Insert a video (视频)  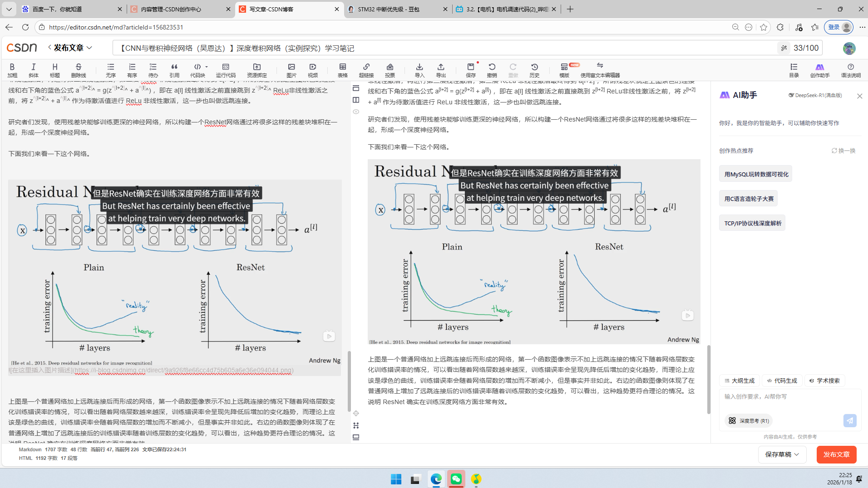tap(313, 70)
